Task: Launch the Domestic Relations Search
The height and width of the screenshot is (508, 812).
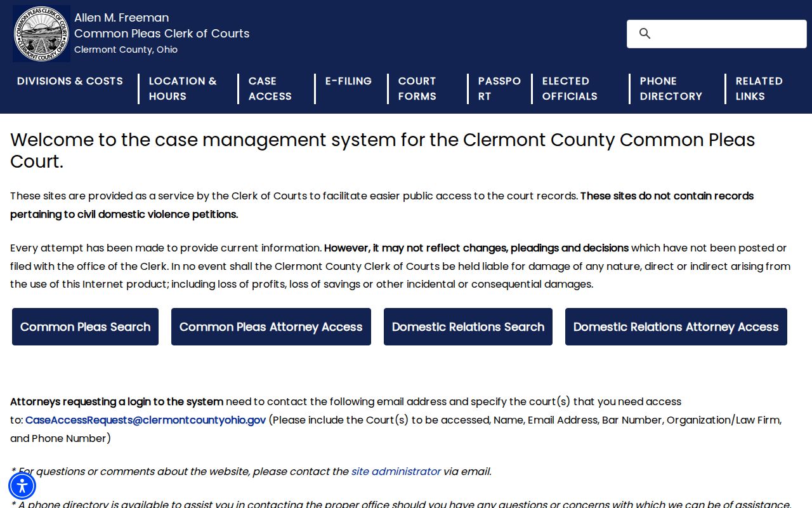Action: pos(468,327)
